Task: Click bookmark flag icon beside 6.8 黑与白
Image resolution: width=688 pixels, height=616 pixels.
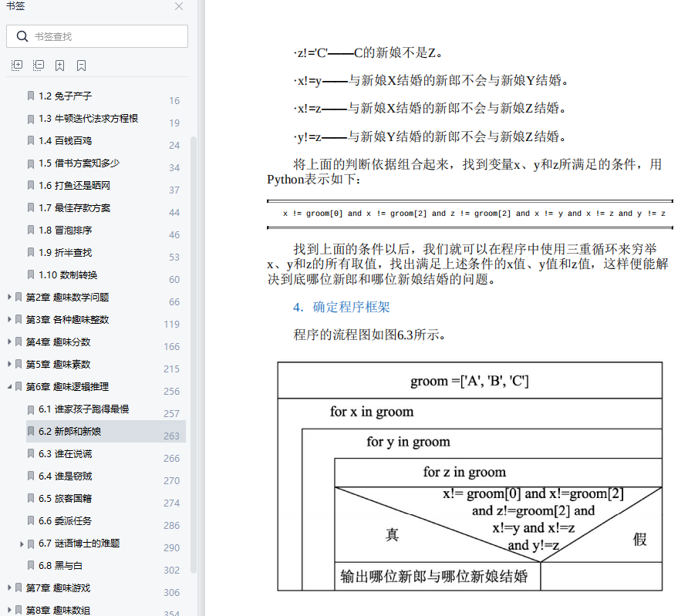Action: pos(31,566)
